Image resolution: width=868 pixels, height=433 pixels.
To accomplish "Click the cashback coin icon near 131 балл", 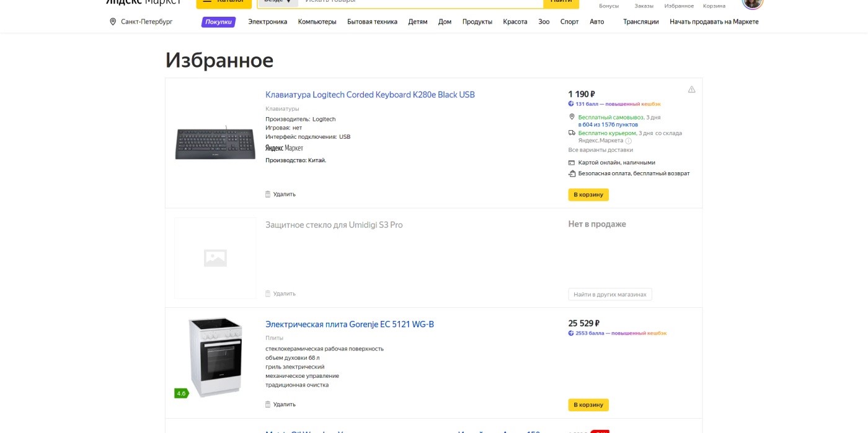I will coord(571,104).
